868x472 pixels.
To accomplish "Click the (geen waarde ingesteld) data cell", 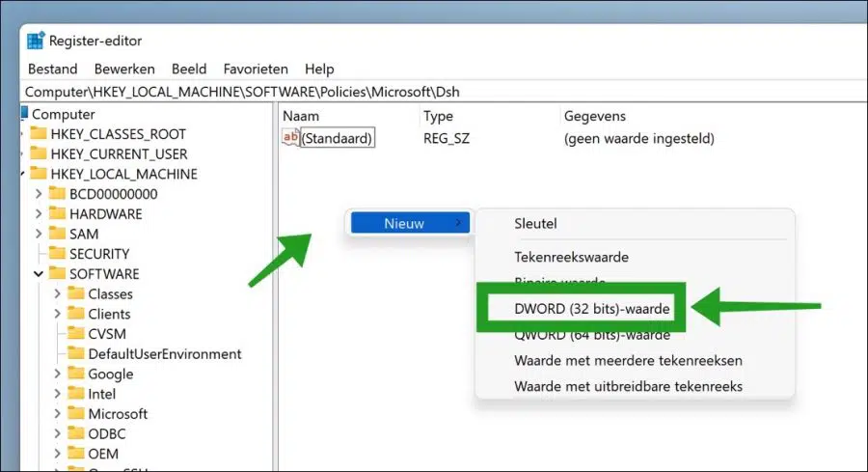I will [638, 138].
